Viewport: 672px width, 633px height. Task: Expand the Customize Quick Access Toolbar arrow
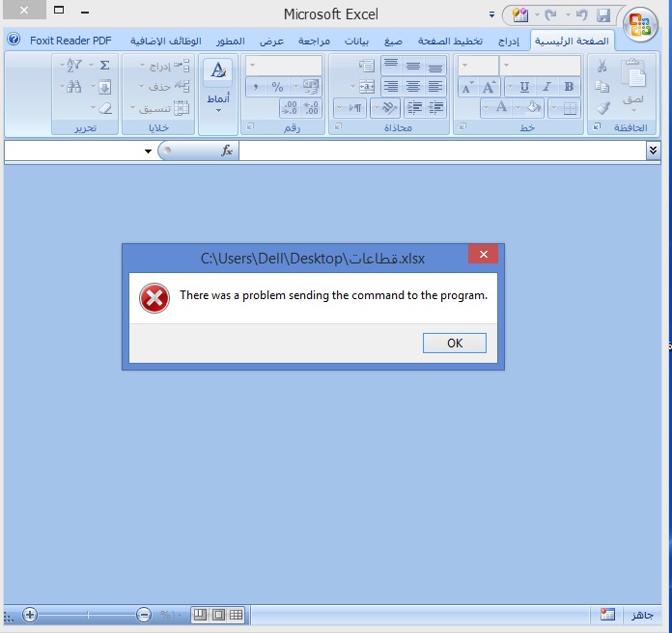pos(491,15)
